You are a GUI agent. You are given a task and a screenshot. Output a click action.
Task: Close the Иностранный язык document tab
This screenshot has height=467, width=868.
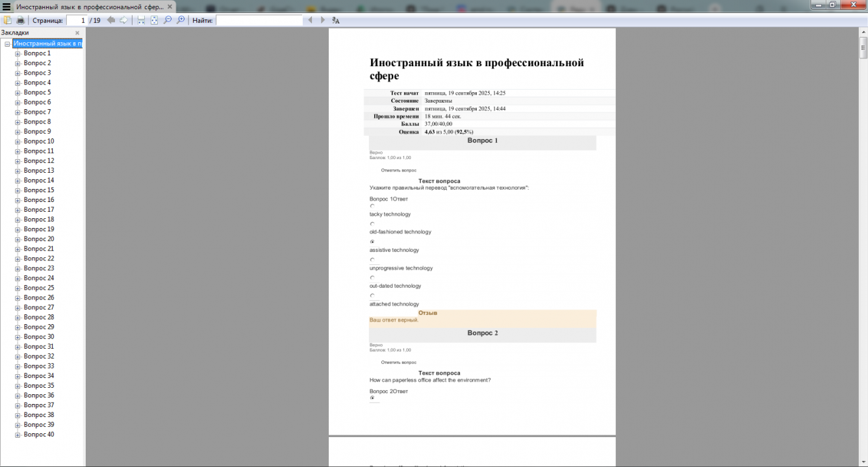[x=170, y=6]
